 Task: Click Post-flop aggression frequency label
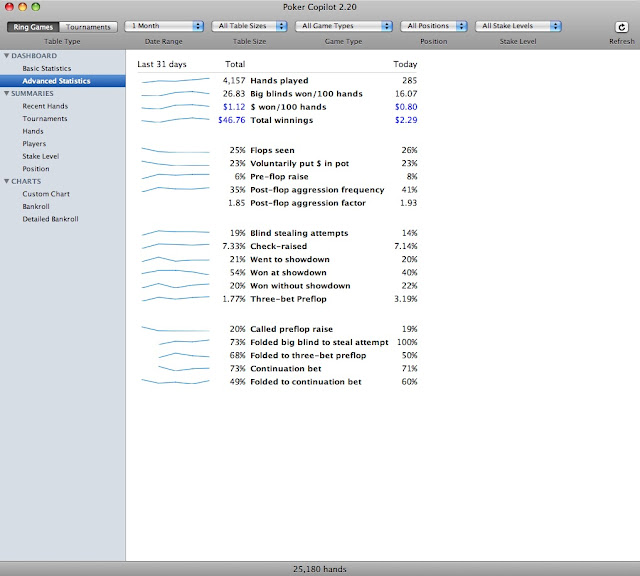click(x=318, y=190)
